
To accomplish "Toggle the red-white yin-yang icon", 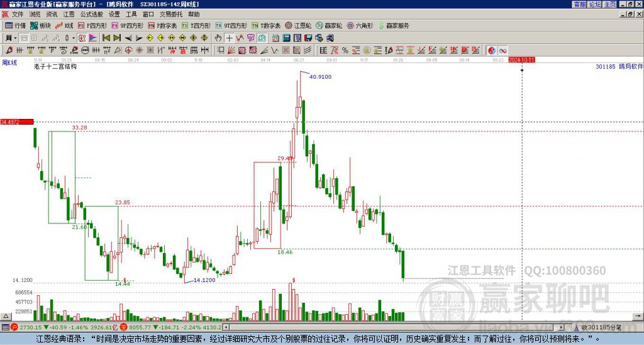I will (492, 50).
